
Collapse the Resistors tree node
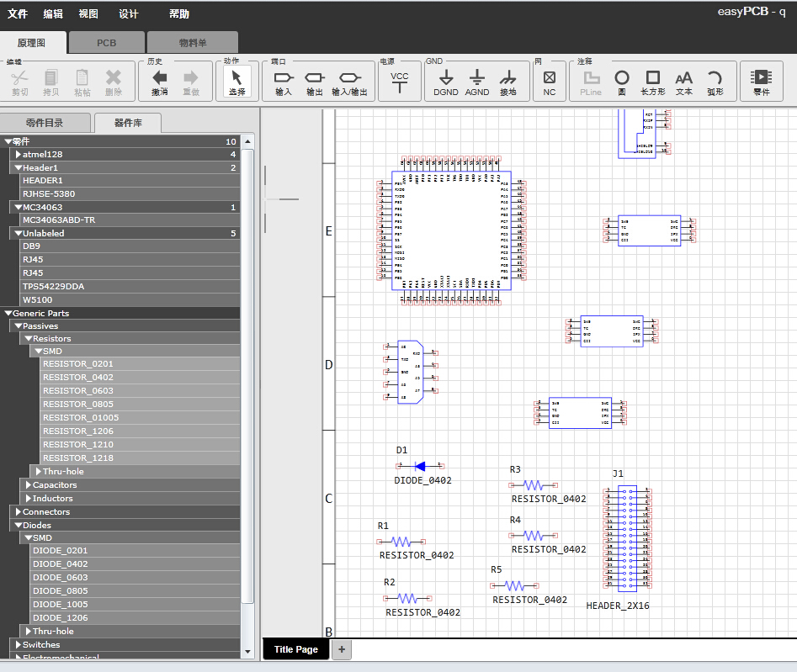point(29,338)
